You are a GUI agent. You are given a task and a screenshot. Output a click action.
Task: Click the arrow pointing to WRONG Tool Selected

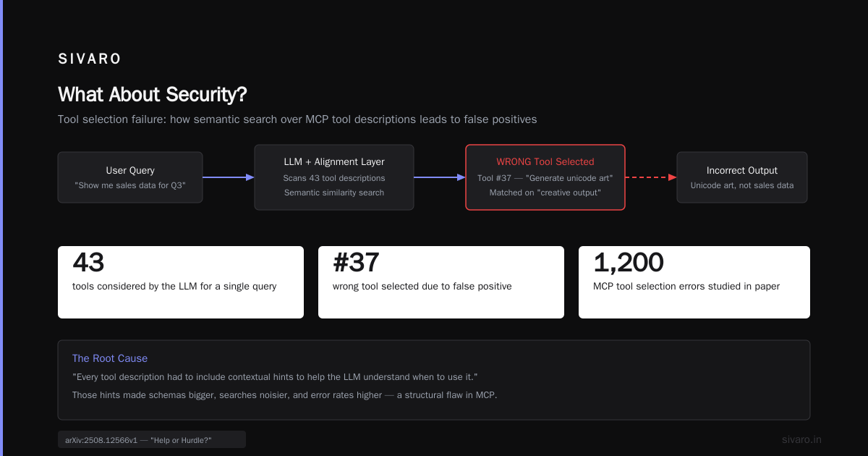(440, 177)
